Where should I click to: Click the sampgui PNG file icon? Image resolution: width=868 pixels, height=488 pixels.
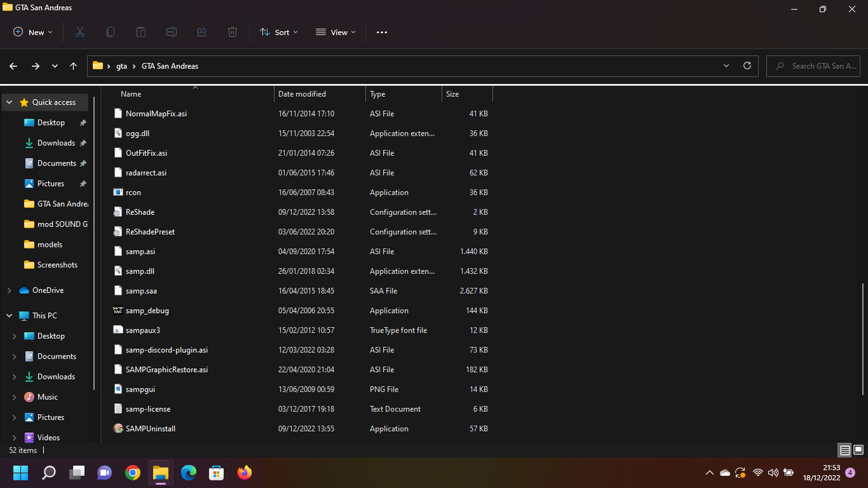118,389
